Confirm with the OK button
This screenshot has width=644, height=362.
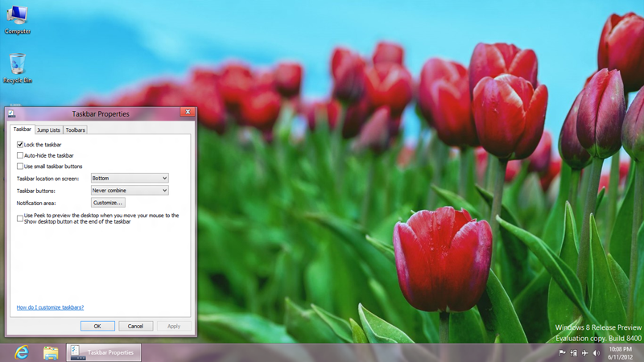tap(97, 327)
